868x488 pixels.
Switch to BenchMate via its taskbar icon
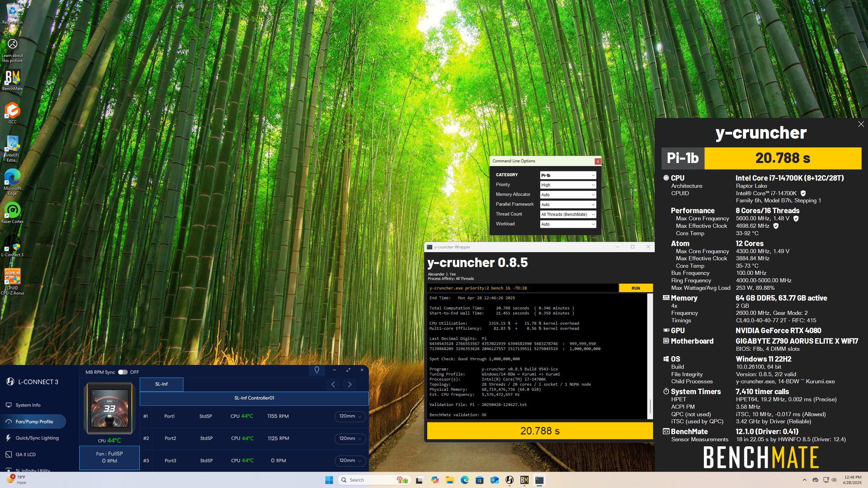pyautogui.click(x=524, y=480)
